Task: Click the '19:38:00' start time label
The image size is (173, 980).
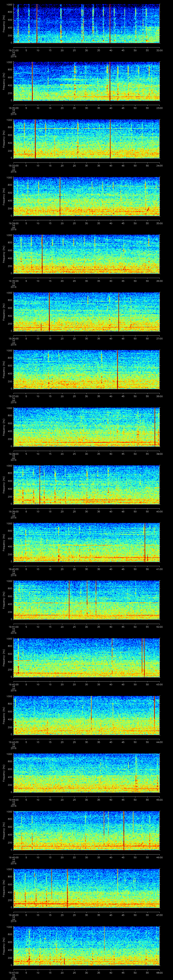Action: tap(13, 454)
